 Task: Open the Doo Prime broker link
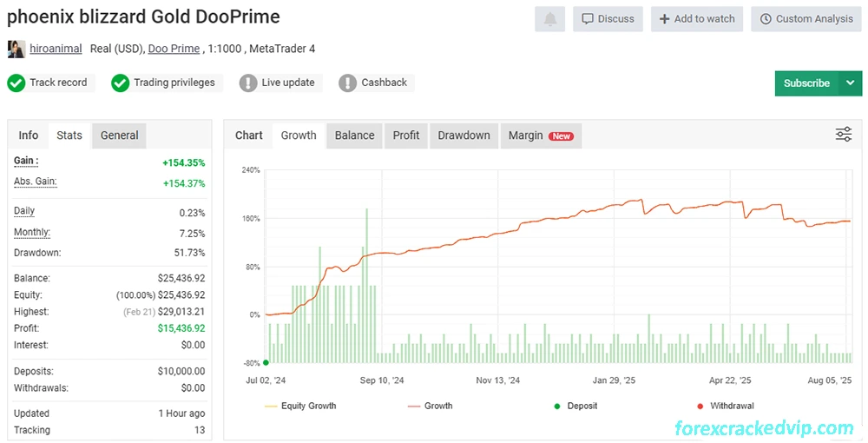(x=174, y=49)
